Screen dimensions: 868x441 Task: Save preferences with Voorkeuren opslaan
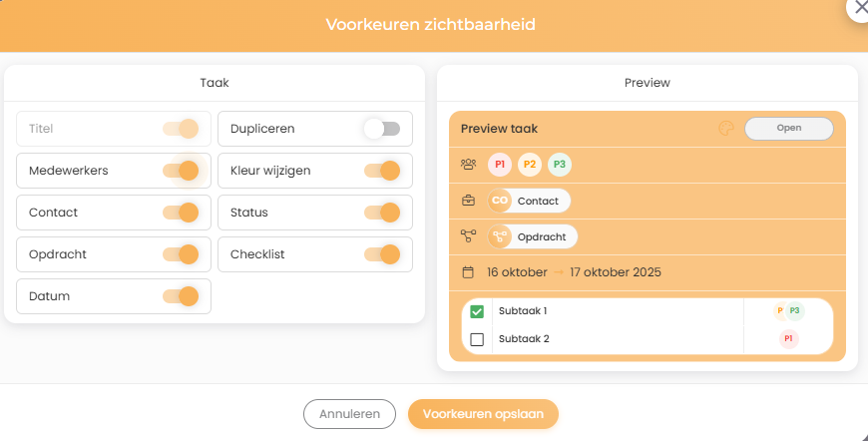click(483, 413)
